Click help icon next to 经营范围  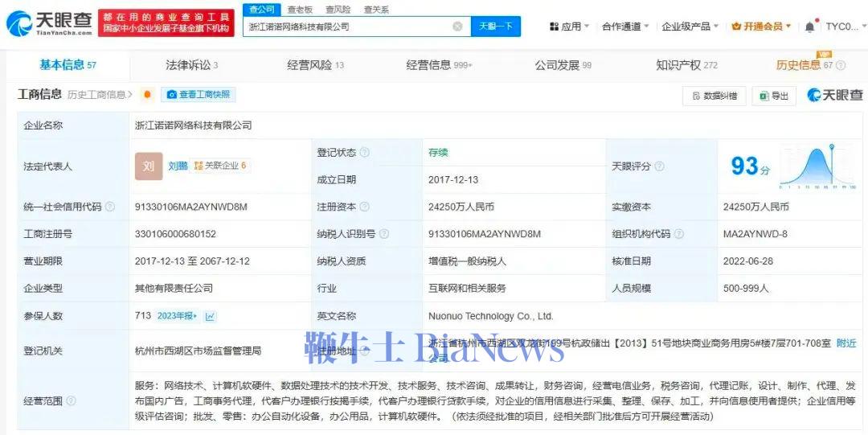pos(71,401)
